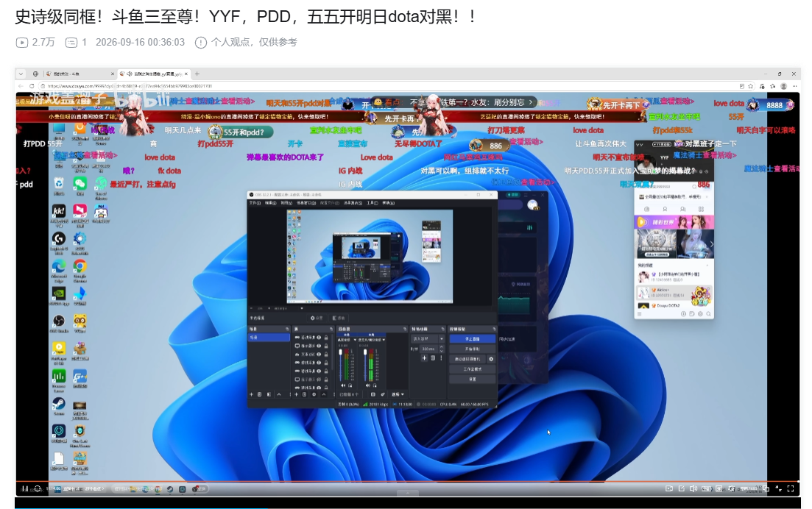812x509 pixels.
Task: Open the OBS source Filters button
Action: click(339, 318)
